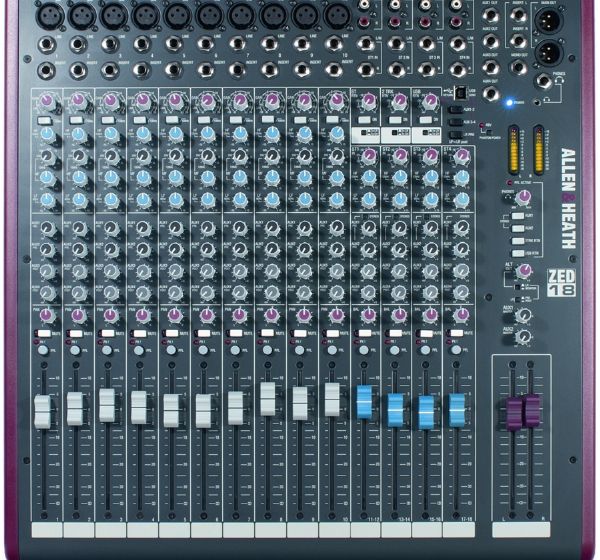This screenshot has width=600, height=560.
Task: Click the large headphones jack socket
Action: pyautogui.click(x=545, y=81)
